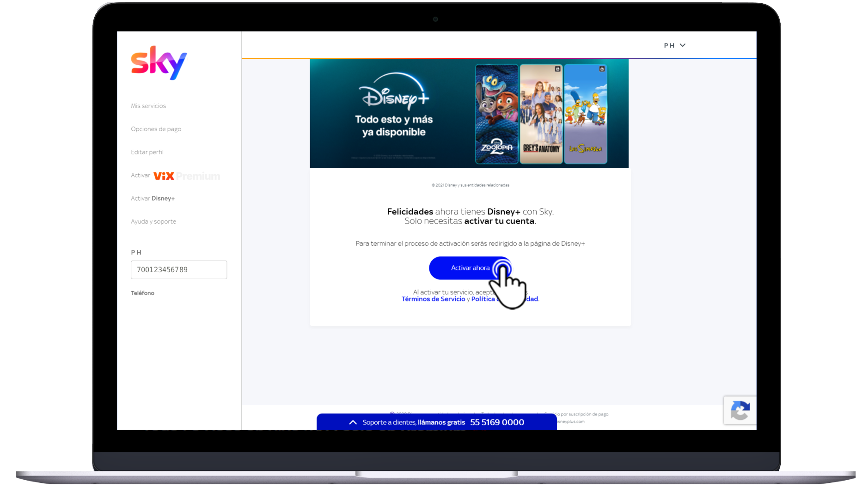Go to Ayuda y soporte
Image resolution: width=868 pixels, height=488 pixels.
tap(153, 221)
